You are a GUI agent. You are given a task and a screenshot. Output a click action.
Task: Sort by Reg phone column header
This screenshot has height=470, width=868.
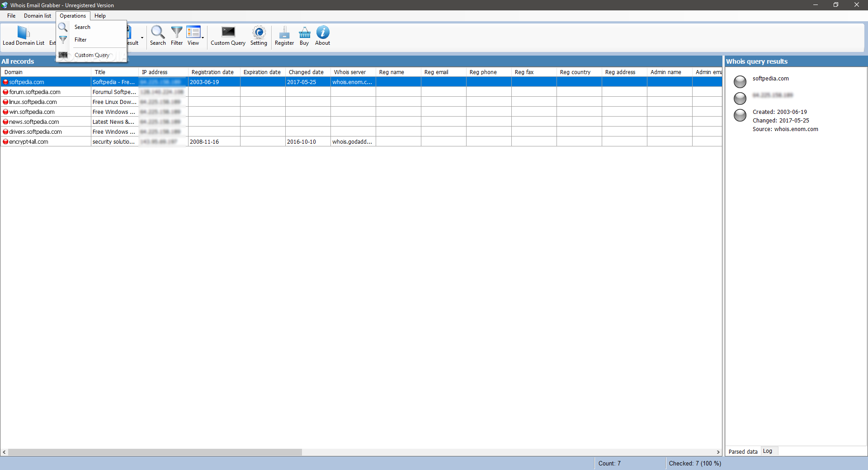point(489,72)
